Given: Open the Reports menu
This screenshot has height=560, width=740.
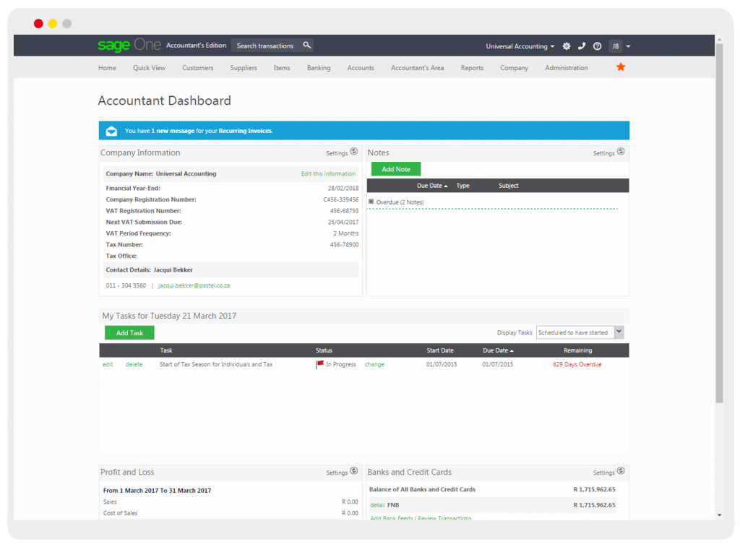Looking at the screenshot, I should pos(472,67).
